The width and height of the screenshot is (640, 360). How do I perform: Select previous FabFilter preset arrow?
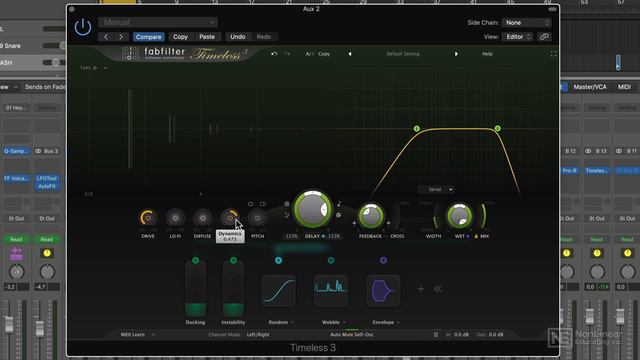pyautogui.click(x=350, y=54)
